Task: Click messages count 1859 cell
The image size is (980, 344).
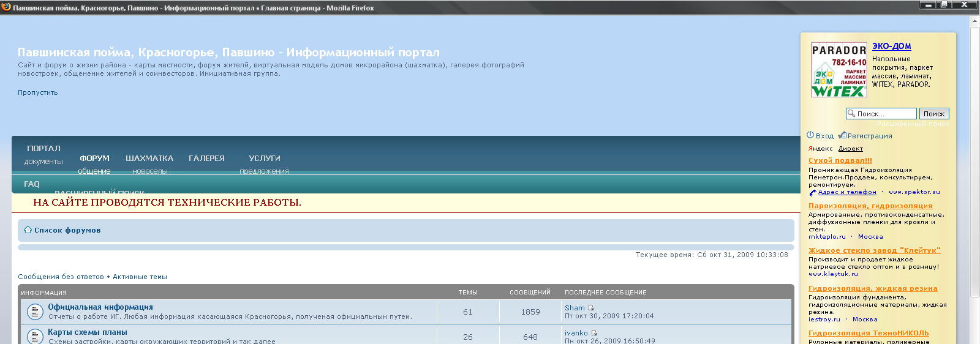Action: 530,312
